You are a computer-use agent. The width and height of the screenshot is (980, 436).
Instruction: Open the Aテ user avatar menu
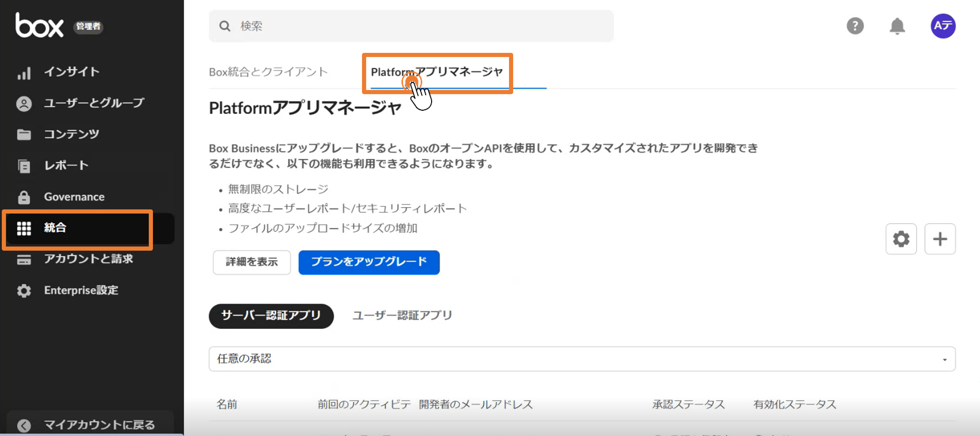pos(943,26)
